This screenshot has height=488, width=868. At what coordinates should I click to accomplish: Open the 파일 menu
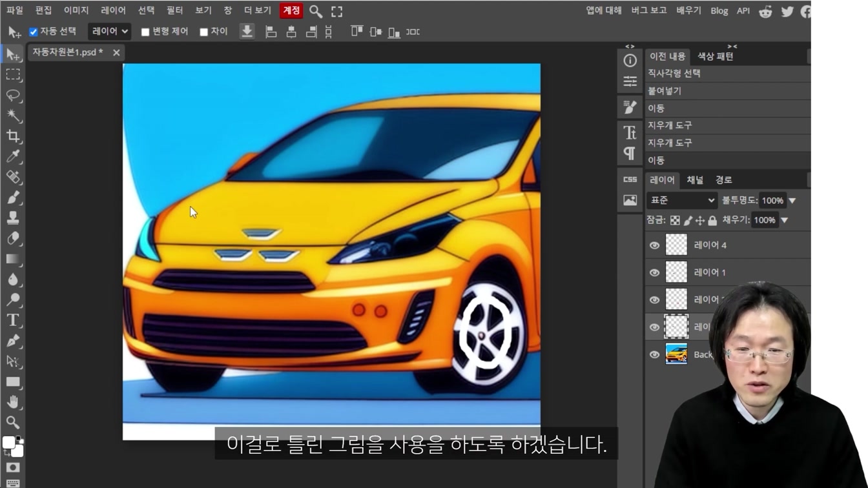click(14, 10)
